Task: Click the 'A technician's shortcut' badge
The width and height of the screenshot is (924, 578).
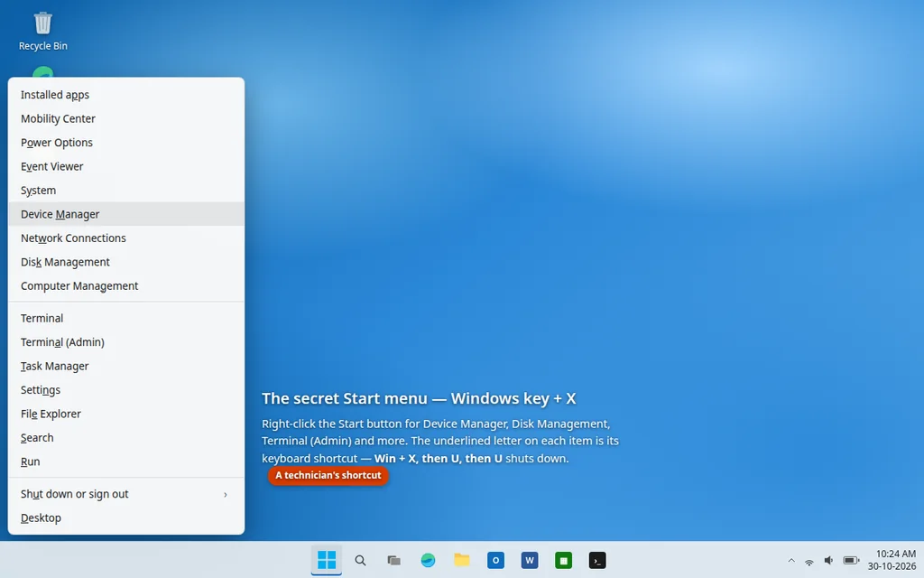Action: click(x=328, y=475)
